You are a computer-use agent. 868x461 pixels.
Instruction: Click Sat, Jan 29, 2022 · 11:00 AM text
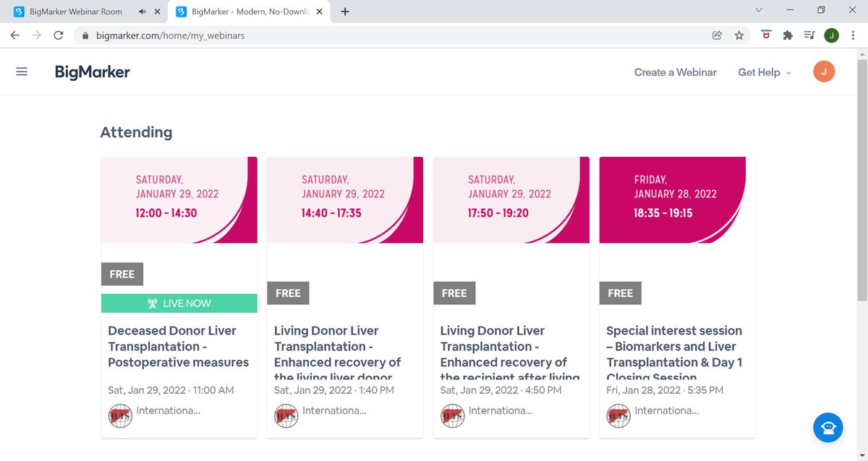tap(171, 390)
